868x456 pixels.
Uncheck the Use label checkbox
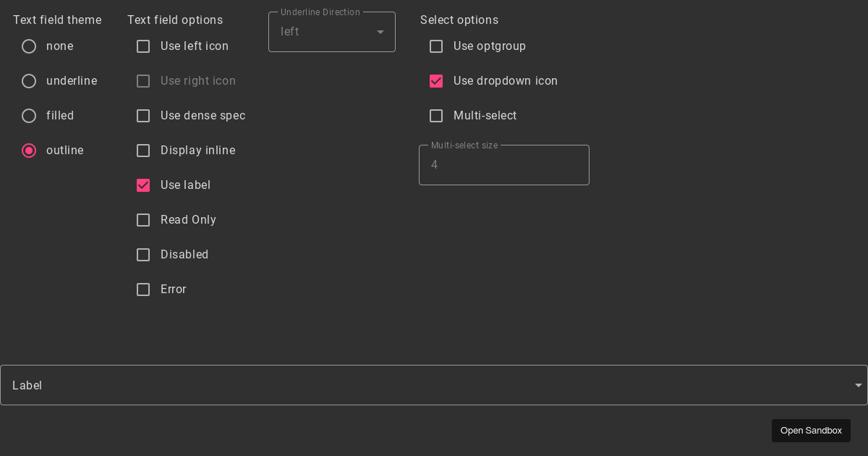pyautogui.click(x=143, y=185)
